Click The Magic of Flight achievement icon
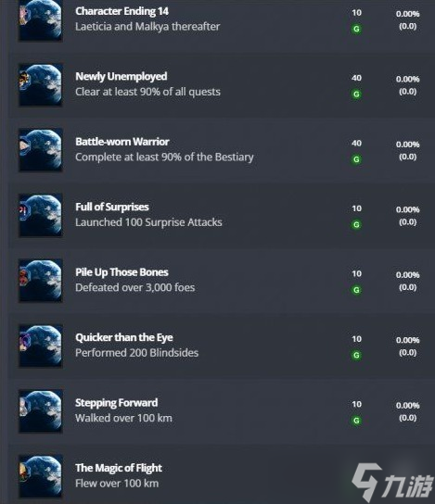435x504 pixels. tap(41, 476)
